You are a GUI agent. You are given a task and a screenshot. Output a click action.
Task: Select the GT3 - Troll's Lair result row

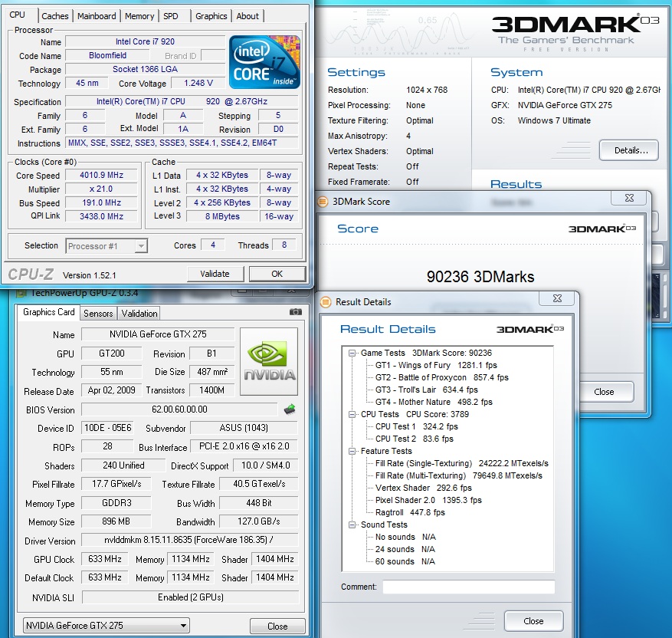coord(427,390)
